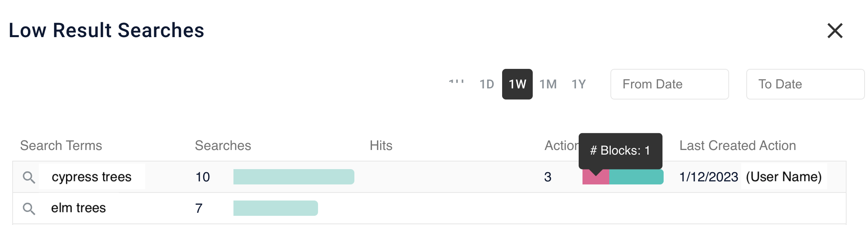Click the elm trees searches bar
Image resolution: width=868 pixels, height=225 pixels.
[x=276, y=208]
